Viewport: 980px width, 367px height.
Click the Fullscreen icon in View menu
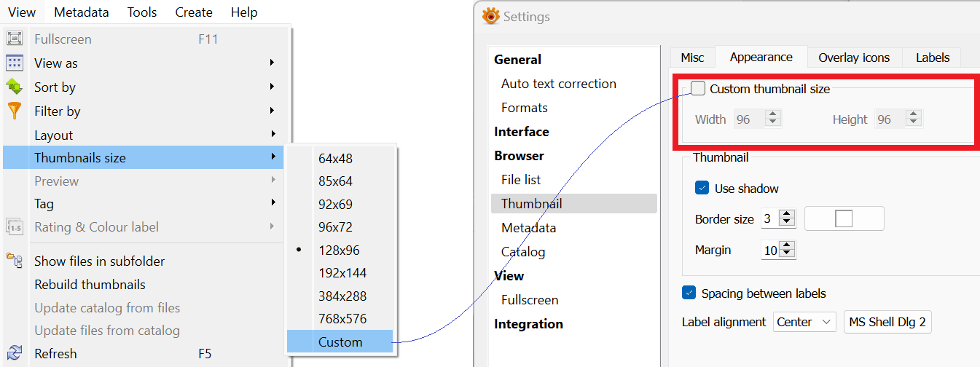coord(15,39)
